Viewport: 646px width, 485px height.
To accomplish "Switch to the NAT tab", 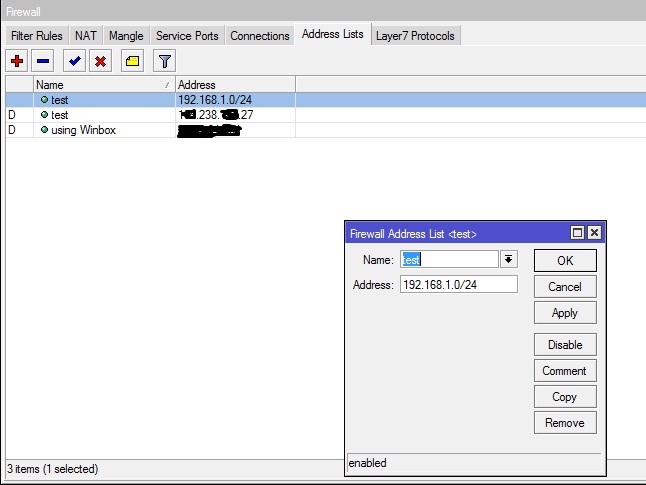I will pyautogui.click(x=86, y=36).
